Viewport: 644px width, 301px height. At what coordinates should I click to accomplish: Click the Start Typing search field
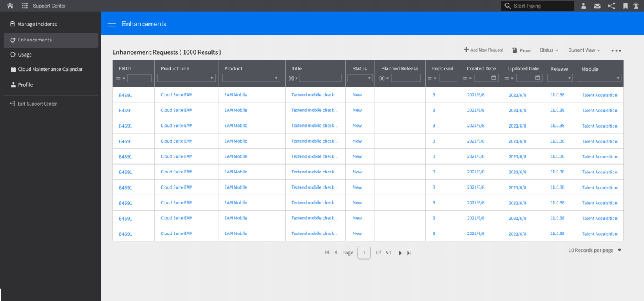(x=538, y=6)
